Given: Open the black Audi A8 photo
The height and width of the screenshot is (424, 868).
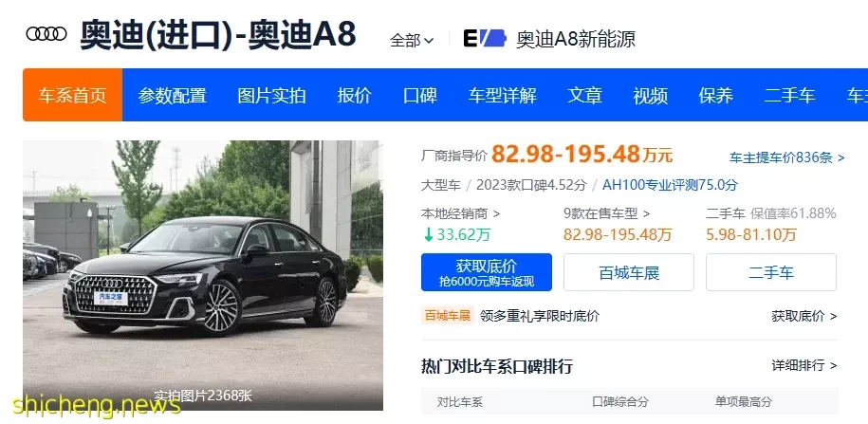Looking at the screenshot, I should (203, 276).
